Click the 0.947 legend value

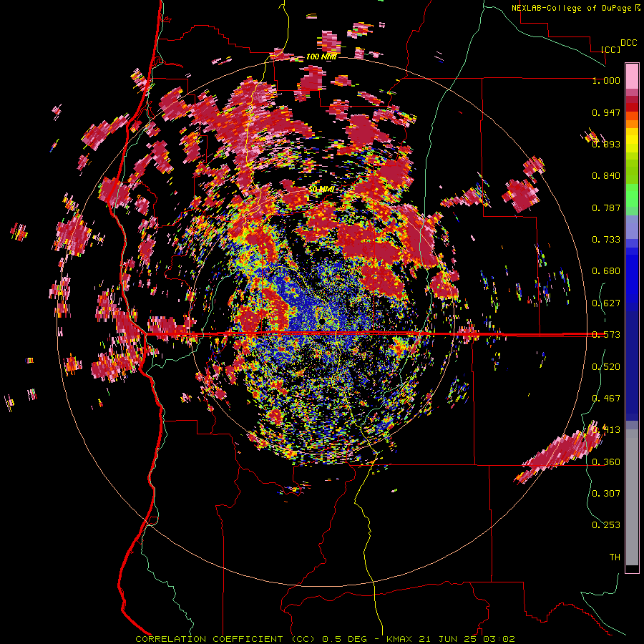click(606, 112)
